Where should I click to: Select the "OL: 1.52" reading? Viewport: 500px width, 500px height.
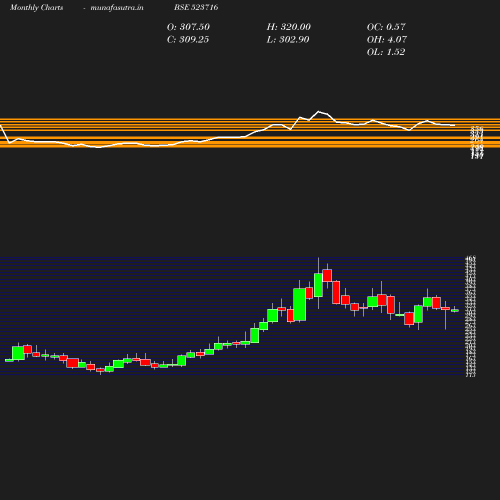(386, 52)
